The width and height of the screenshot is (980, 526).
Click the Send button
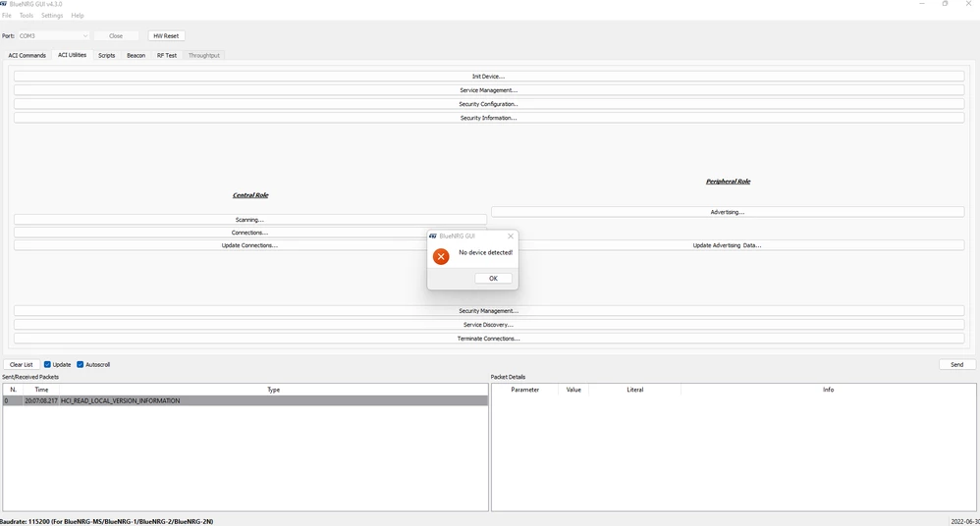click(x=956, y=365)
